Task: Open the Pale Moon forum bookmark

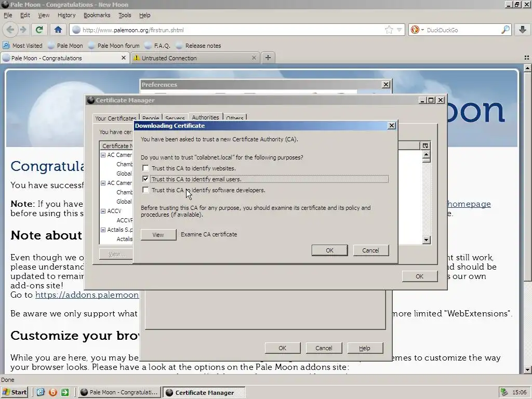Action: coord(114,46)
